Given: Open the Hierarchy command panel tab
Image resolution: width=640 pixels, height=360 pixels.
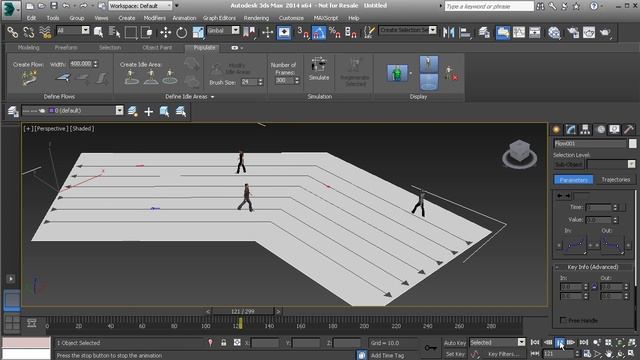Looking at the screenshot, I should pyautogui.click(x=585, y=130).
